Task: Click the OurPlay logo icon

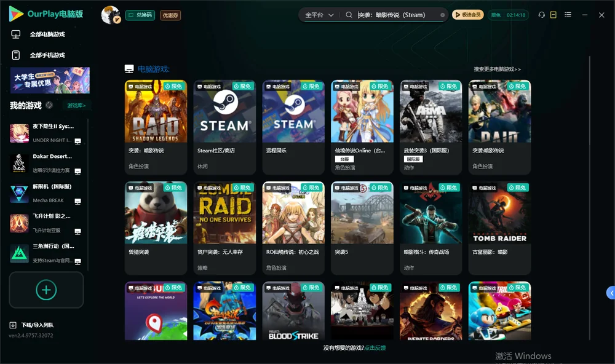Action: tap(16, 14)
